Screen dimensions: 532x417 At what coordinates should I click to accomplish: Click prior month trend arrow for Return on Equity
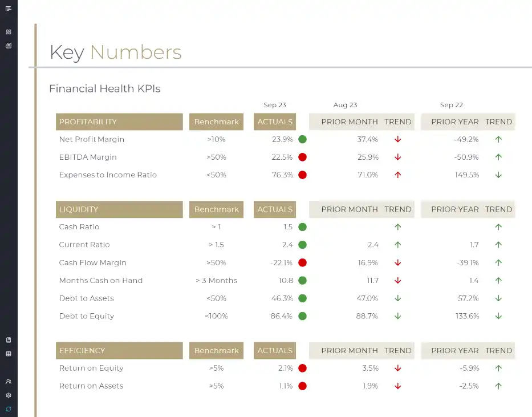pyautogui.click(x=397, y=368)
